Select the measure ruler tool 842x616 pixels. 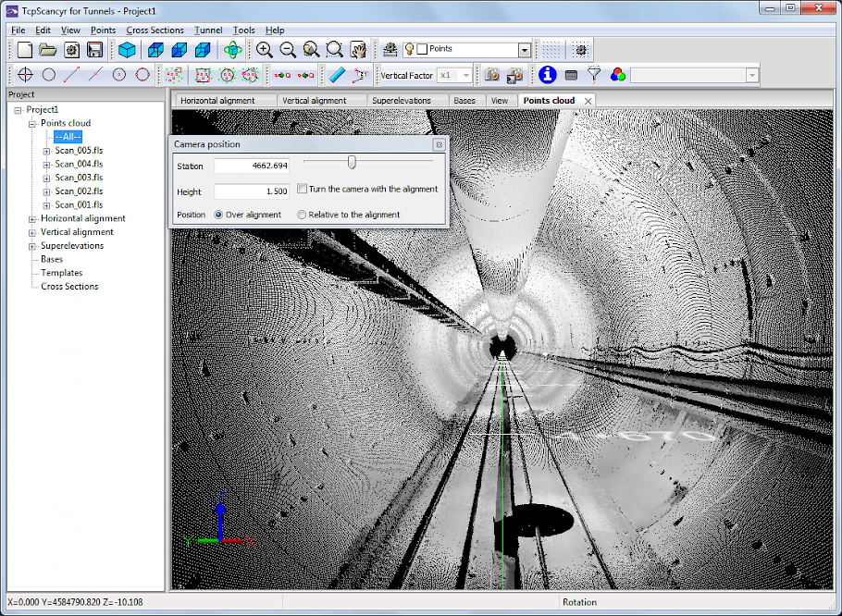pyautogui.click(x=337, y=75)
